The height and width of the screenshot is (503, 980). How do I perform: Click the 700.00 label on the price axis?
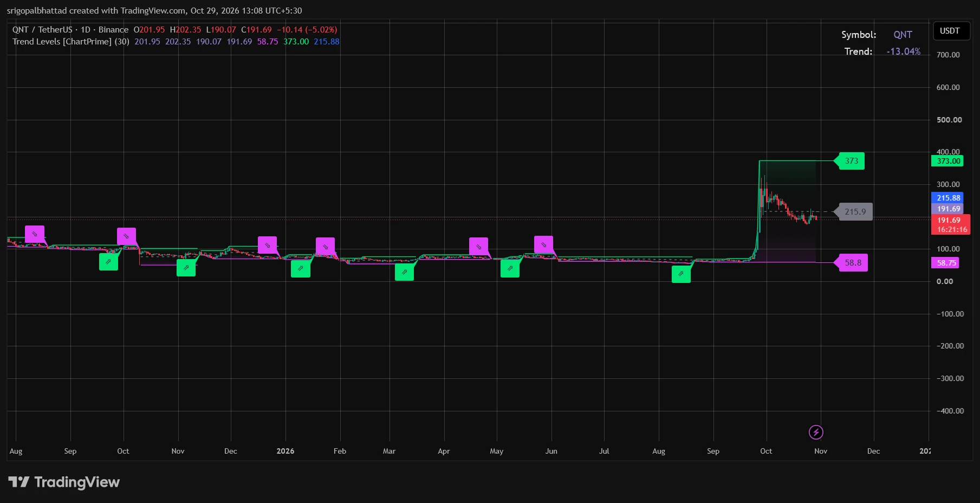coord(948,55)
